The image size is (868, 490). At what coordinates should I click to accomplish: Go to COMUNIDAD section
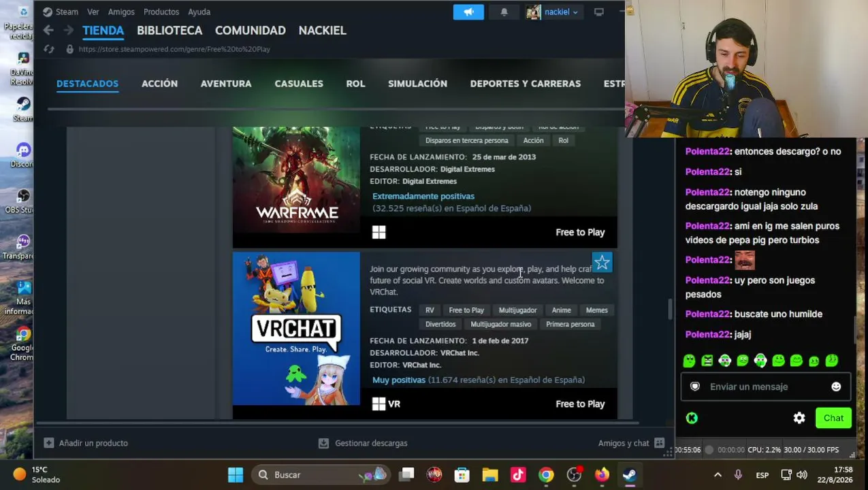(x=251, y=30)
